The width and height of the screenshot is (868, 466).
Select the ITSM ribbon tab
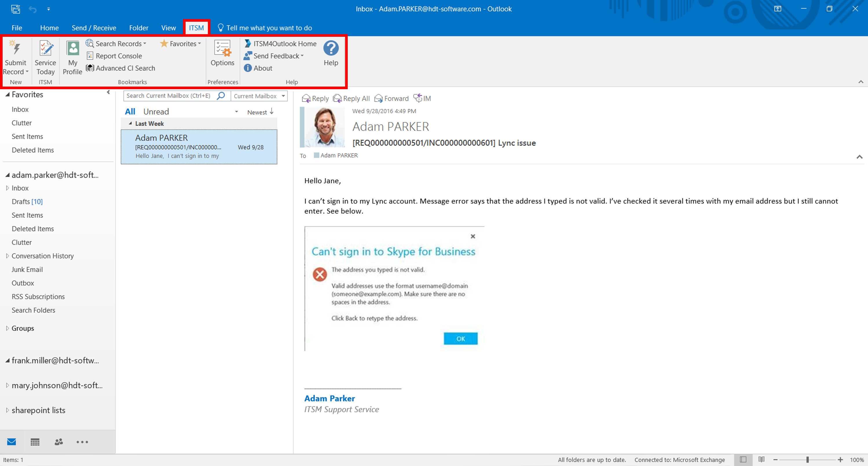pos(197,28)
